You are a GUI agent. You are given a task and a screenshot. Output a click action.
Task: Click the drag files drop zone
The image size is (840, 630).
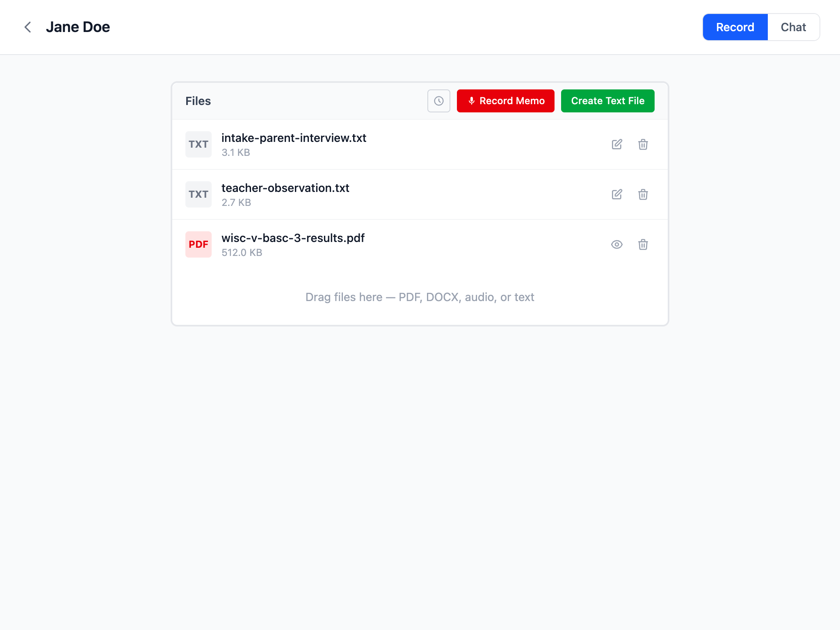[x=419, y=297]
